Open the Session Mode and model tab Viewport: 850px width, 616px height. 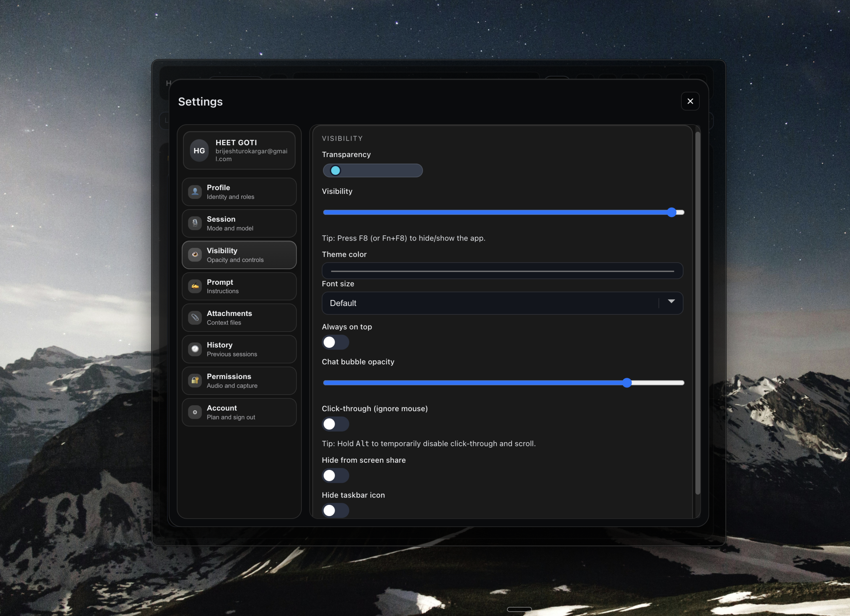pos(239,223)
